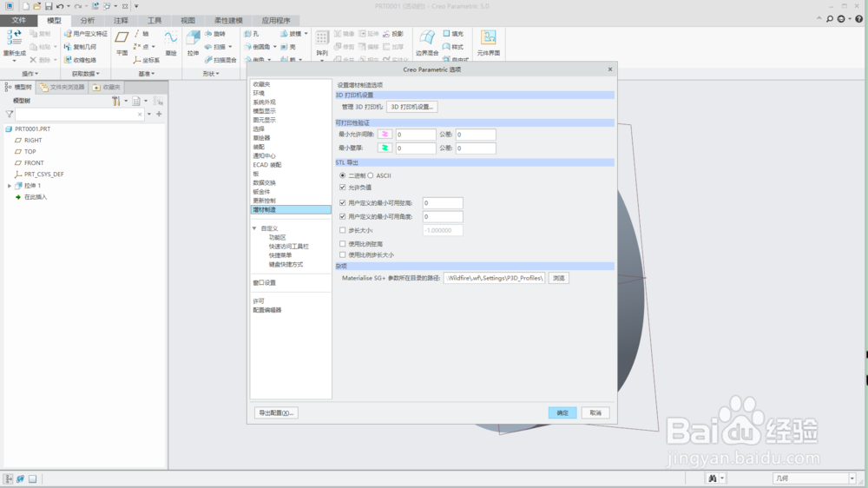Screen dimensions: 868x488
Task: Click the 3D 打印机设置... button
Action: 411,107
